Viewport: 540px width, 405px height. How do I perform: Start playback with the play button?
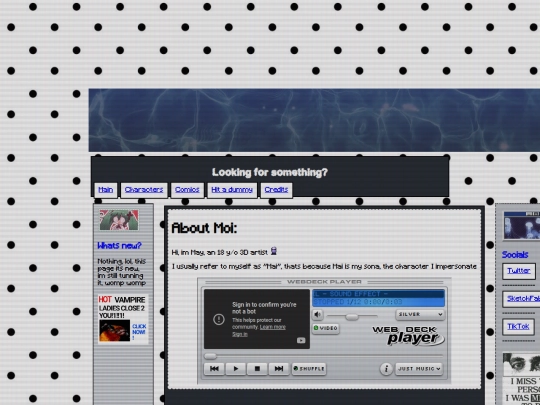236,368
